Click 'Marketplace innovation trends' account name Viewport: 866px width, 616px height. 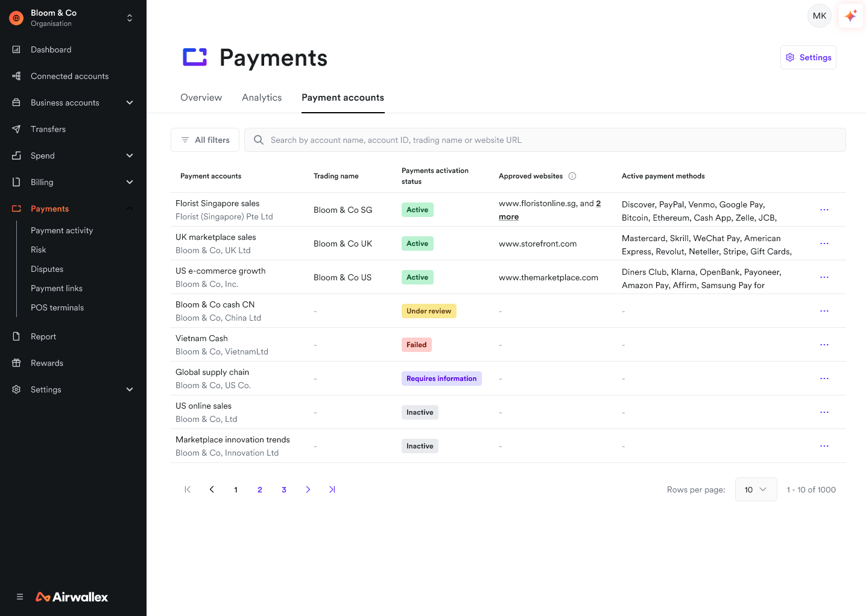[233, 440]
